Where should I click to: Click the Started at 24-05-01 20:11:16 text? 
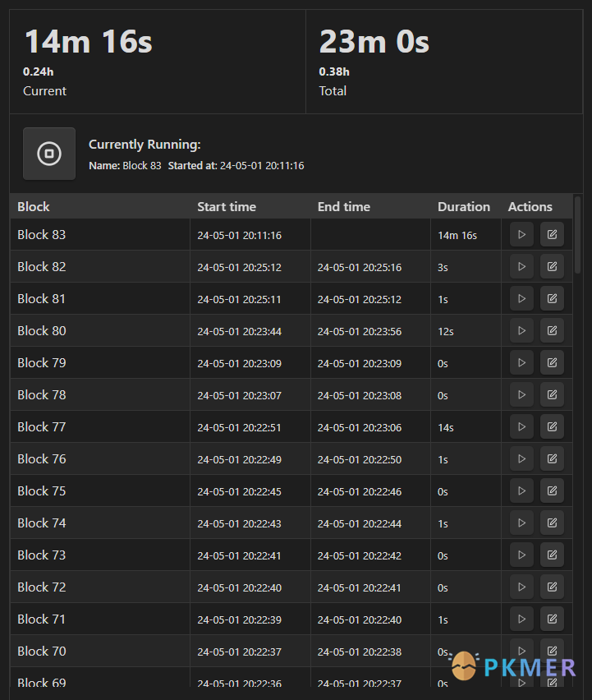[x=236, y=166]
